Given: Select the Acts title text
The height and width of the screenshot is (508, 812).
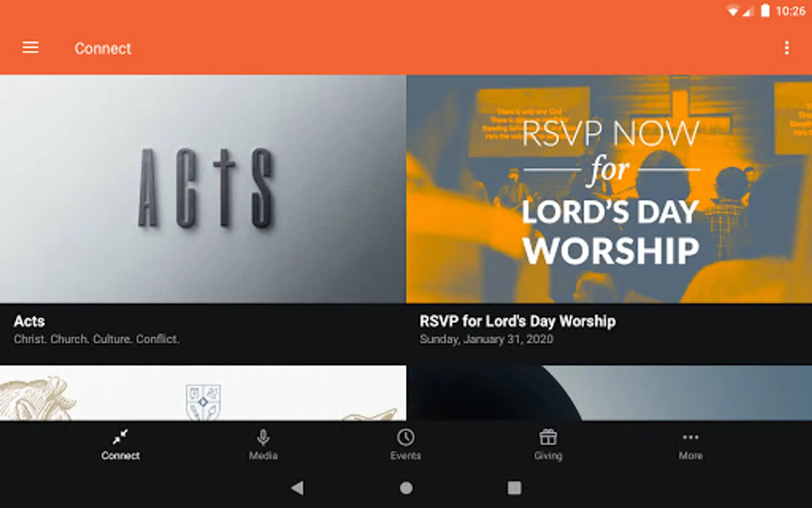Looking at the screenshot, I should point(29,321).
